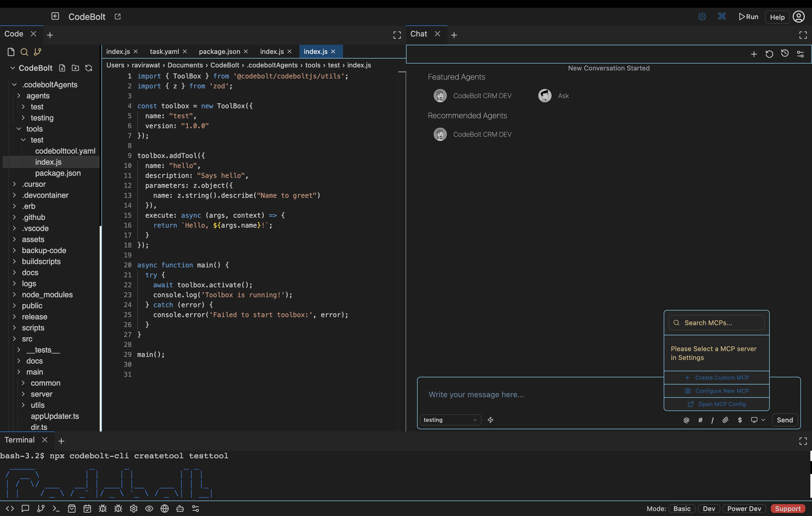Image resolution: width=812 pixels, height=516 pixels.
Task: Open the task.yaml editor tab
Action: 164,52
